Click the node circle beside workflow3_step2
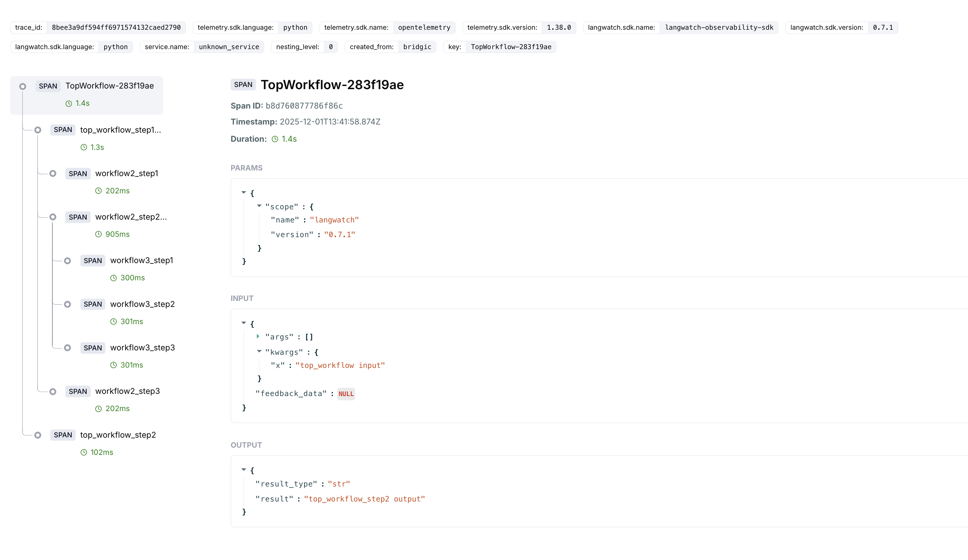 click(x=68, y=304)
